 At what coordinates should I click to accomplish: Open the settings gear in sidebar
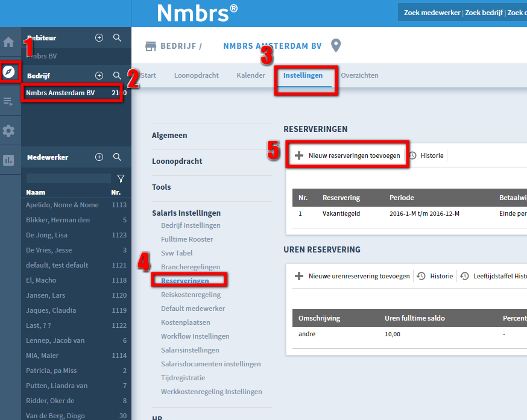pos(8,130)
